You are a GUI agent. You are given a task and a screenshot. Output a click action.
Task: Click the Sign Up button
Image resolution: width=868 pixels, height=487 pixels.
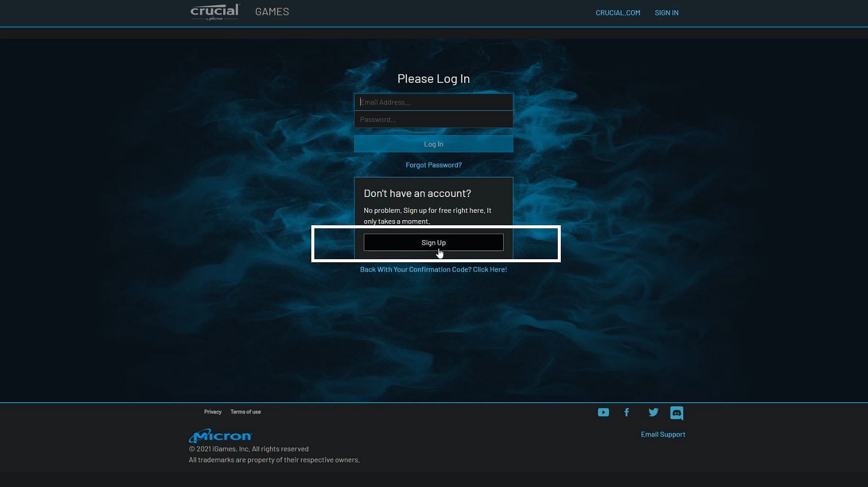point(434,243)
